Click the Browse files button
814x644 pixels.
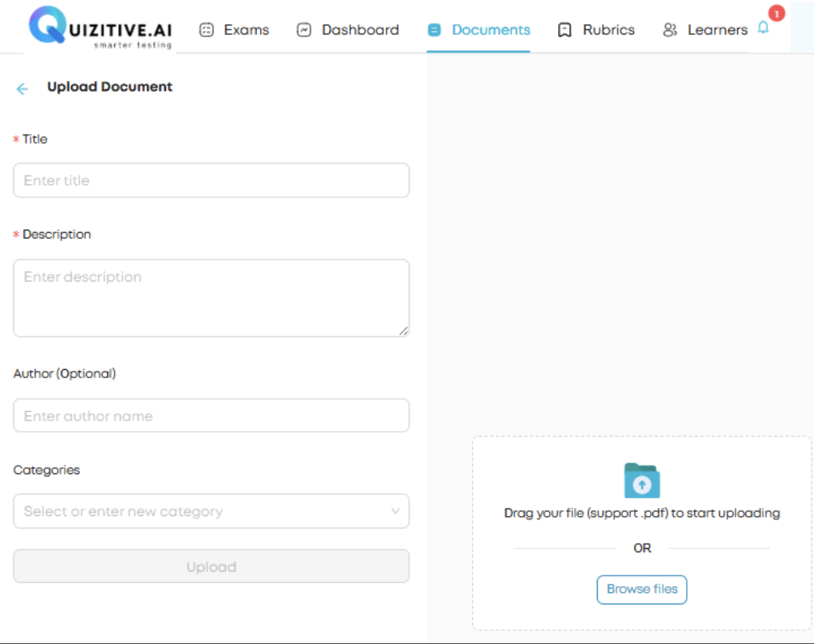(641, 589)
